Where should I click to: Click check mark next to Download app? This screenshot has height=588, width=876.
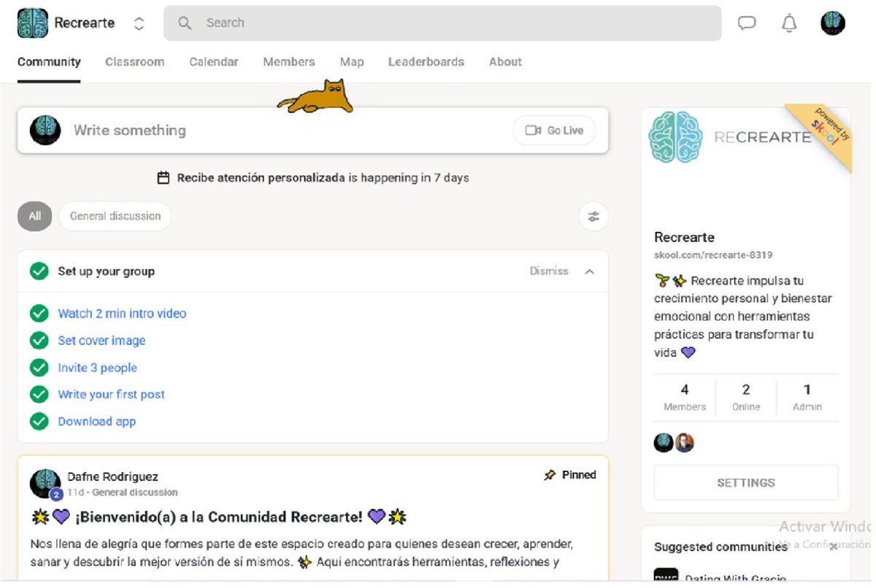point(39,422)
